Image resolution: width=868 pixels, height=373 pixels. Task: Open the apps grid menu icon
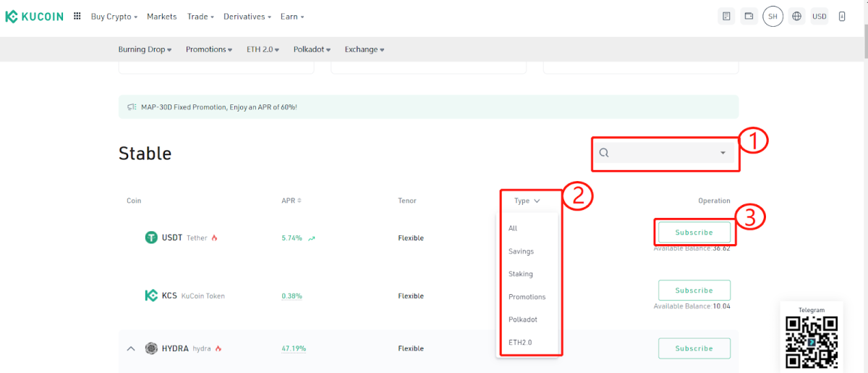pyautogui.click(x=77, y=16)
